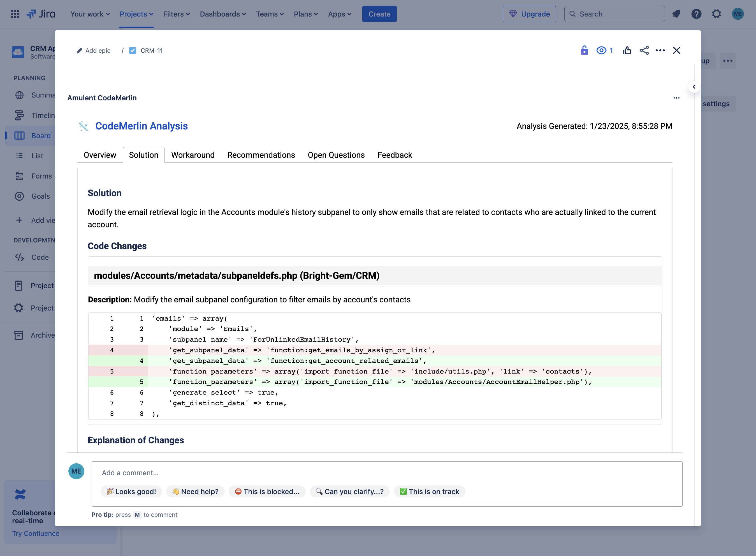
Task: Click the Forms icon in sidebar
Action: coord(20,176)
